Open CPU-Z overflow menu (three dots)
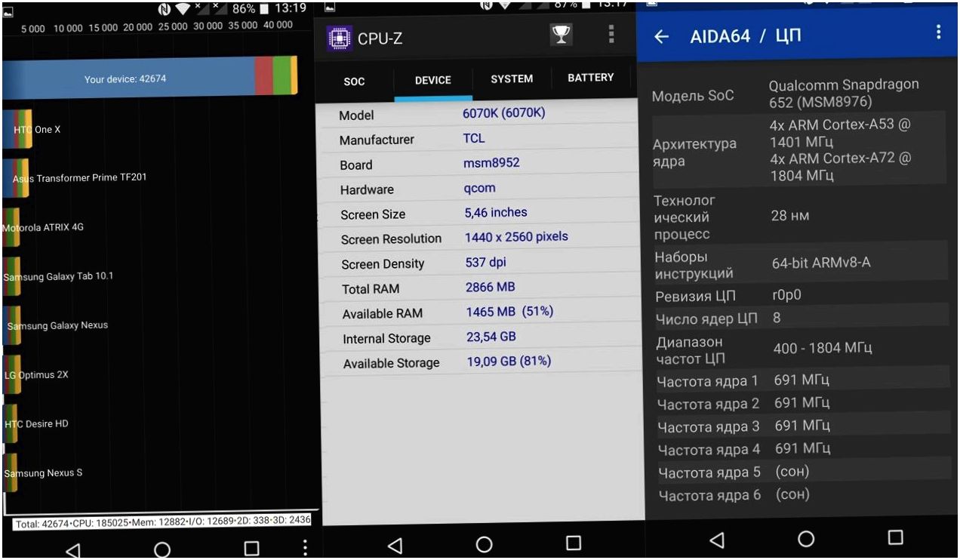 (611, 34)
